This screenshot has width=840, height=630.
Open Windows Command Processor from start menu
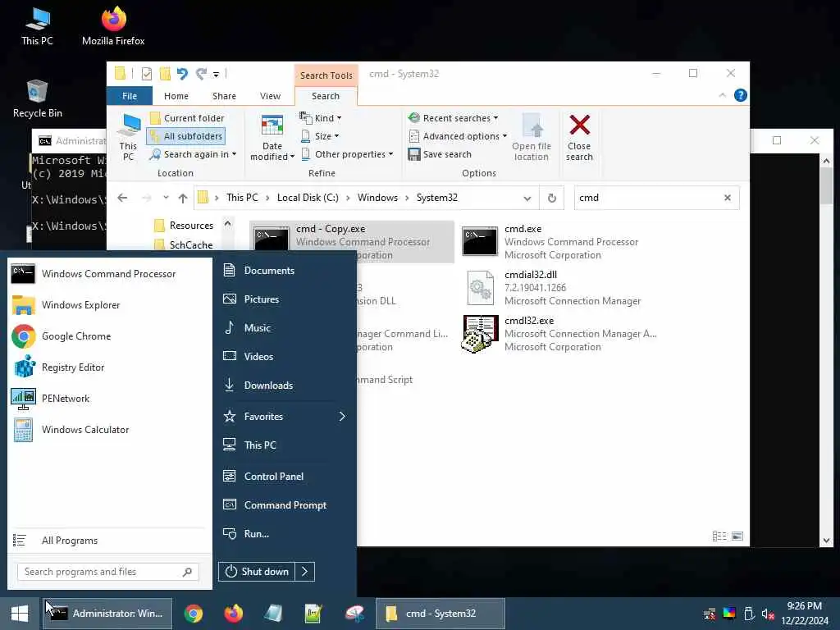pyautogui.click(x=109, y=274)
